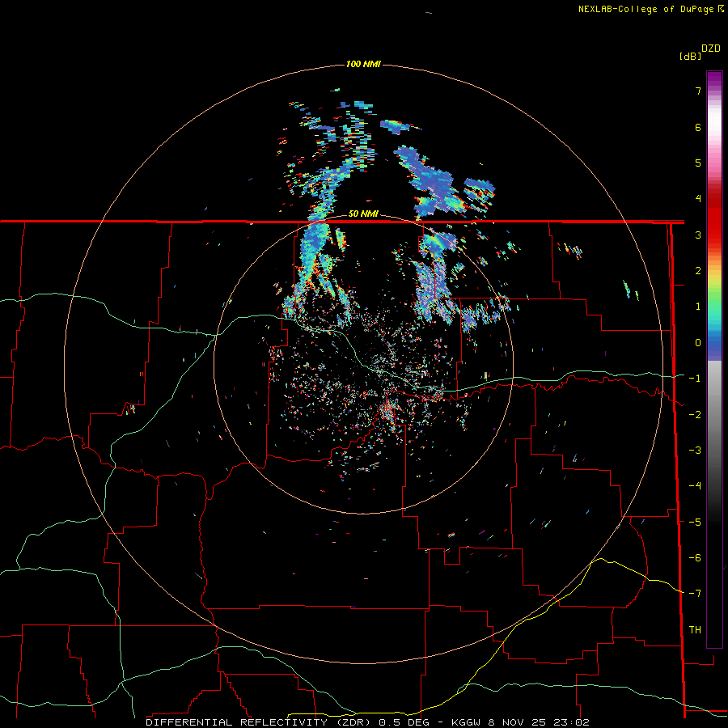Click the 4 dB tick label on legend
728x728 pixels.
pos(698,199)
